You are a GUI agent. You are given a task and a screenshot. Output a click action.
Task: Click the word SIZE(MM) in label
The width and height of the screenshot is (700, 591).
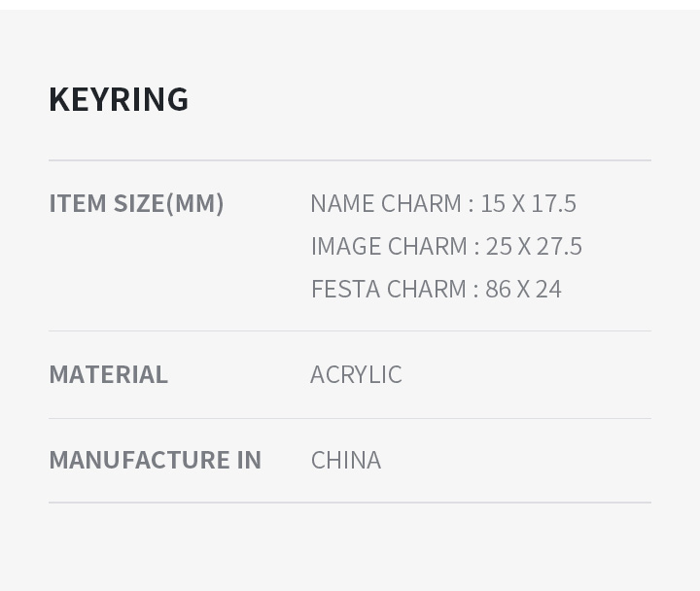[169, 203]
